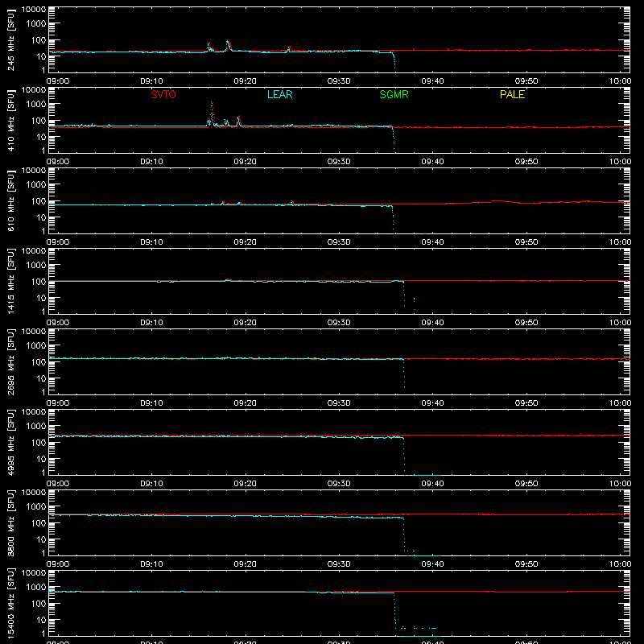The height and width of the screenshot is (644, 644).
Task: Click 09:40 tick label under 410 MHz panel
Action: click(432, 162)
